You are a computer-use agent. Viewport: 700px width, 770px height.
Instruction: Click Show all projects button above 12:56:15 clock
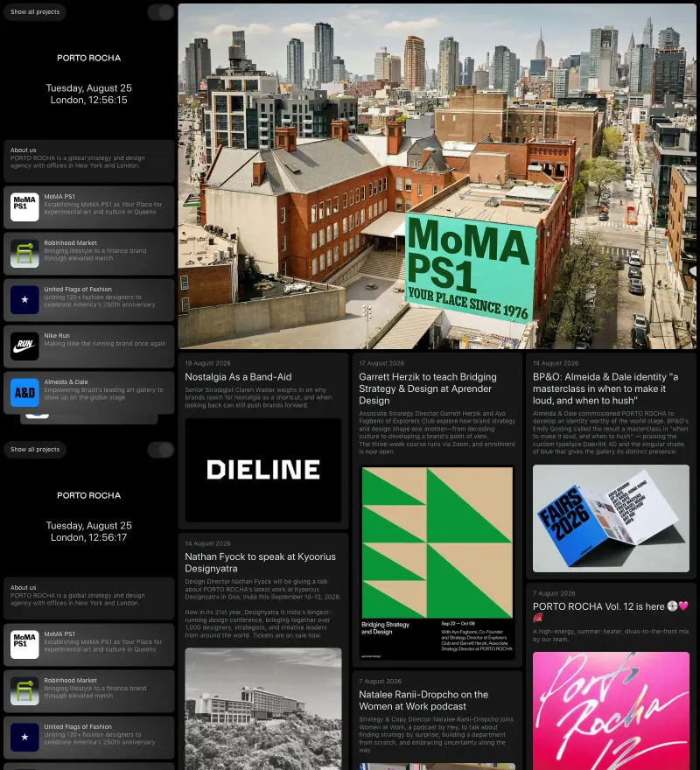(x=35, y=12)
